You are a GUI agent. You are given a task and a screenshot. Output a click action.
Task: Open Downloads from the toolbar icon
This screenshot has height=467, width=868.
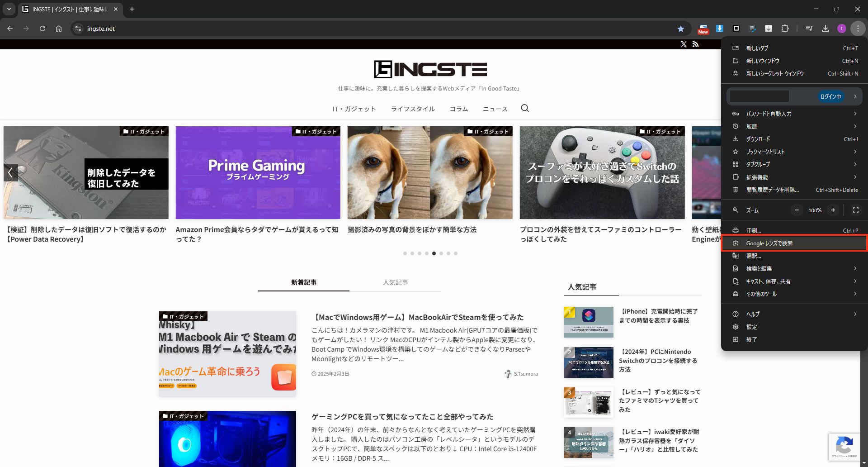(x=825, y=28)
